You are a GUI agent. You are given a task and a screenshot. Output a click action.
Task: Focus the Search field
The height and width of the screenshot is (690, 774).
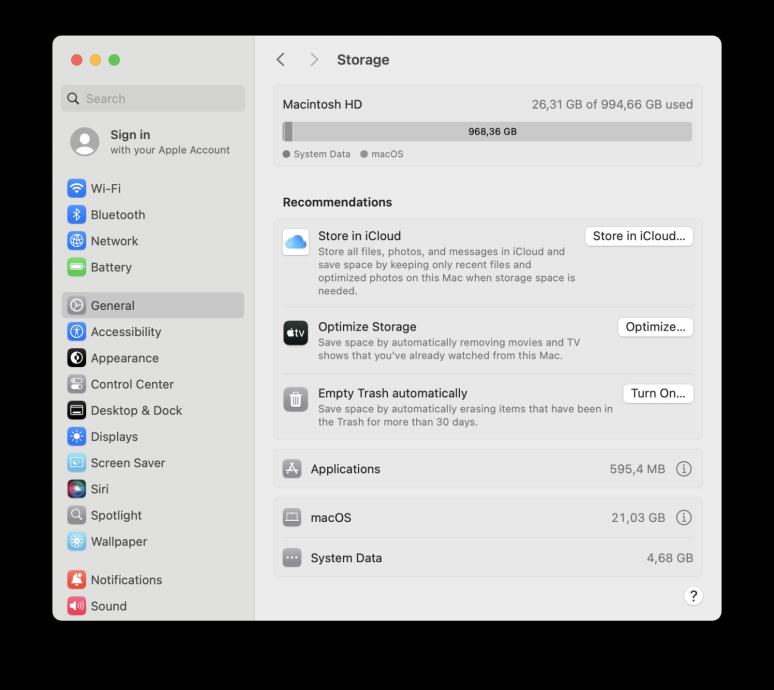tap(153, 98)
